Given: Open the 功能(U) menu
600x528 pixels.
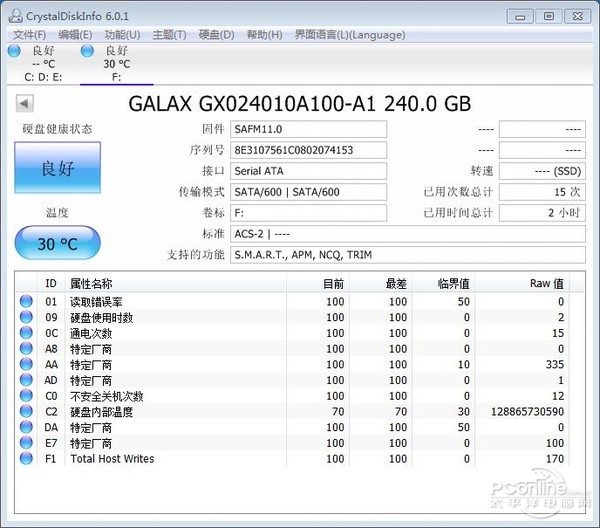Looking at the screenshot, I should (122, 35).
